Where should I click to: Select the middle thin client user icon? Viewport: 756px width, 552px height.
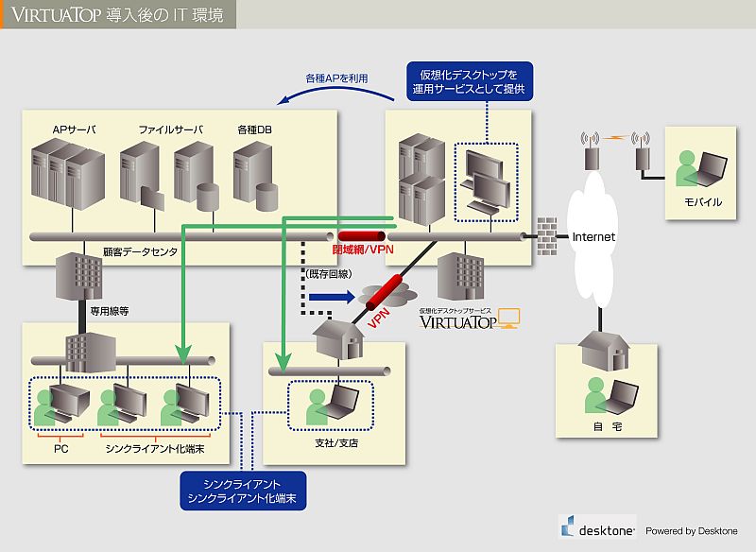pos(123,405)
